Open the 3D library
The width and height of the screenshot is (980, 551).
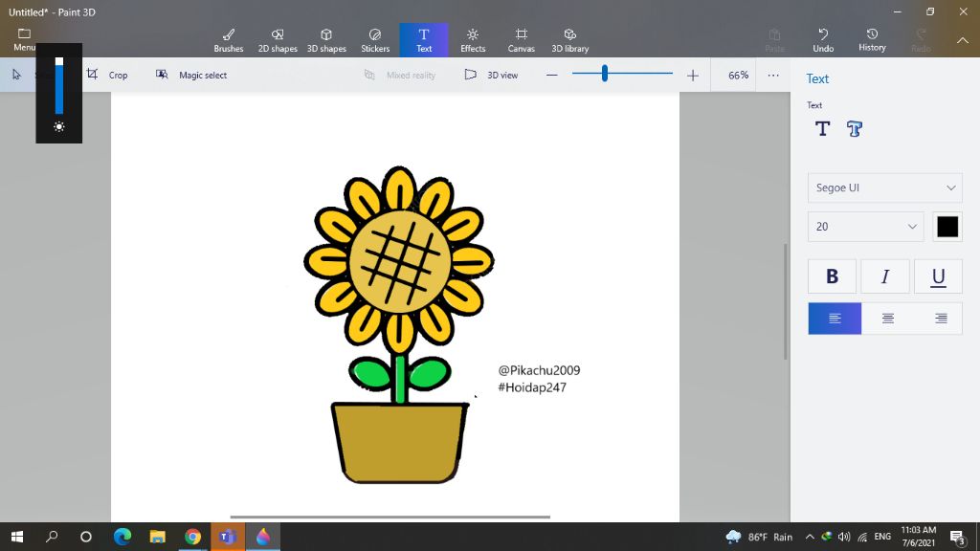(570, 40)
